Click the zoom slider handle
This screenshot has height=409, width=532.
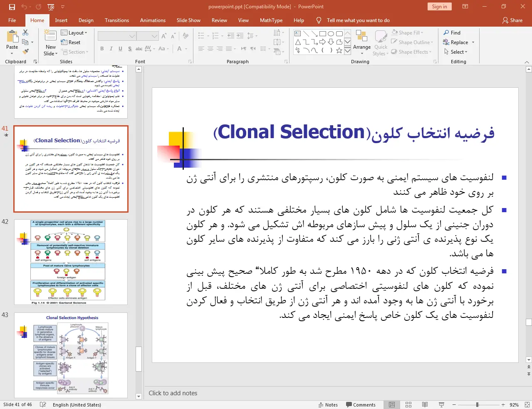(x=477, y=405)
